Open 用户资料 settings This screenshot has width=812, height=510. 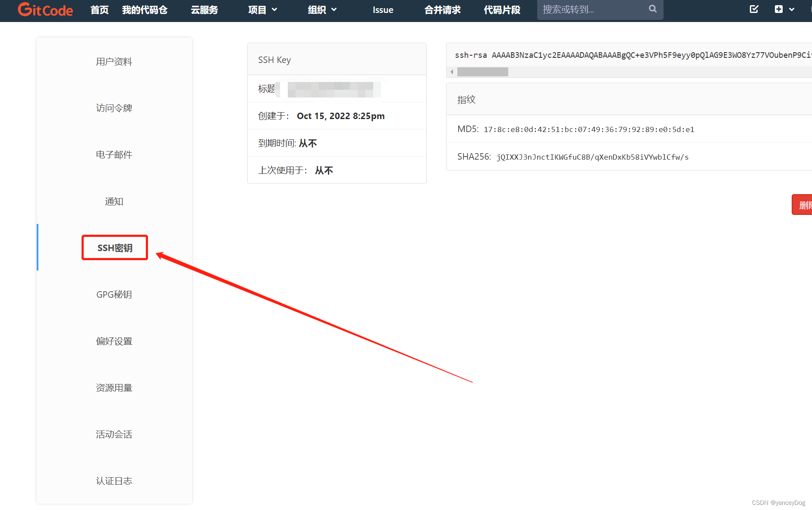coord(114,62)
